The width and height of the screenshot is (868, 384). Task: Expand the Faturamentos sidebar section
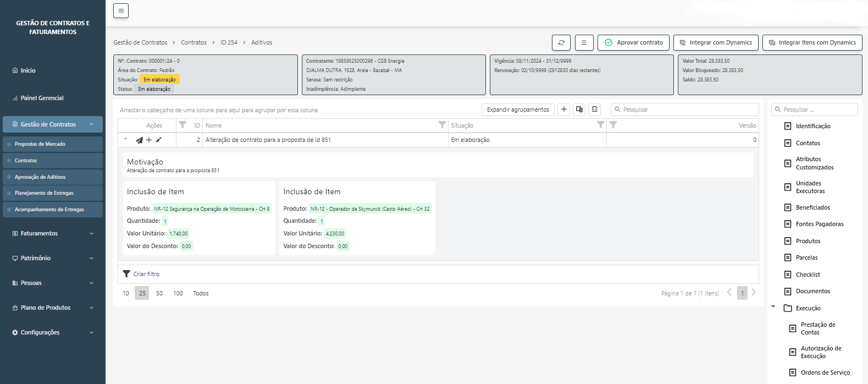pyautogui.click(x=53, y=233)
